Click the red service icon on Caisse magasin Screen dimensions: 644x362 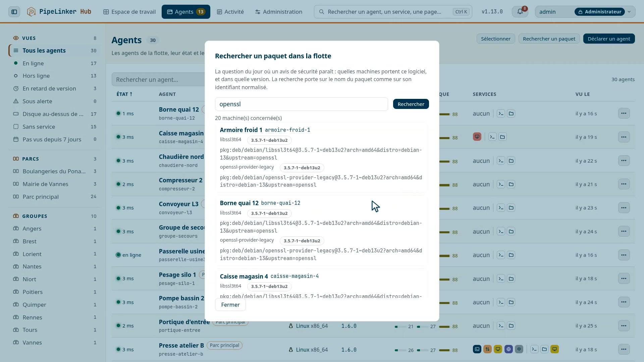point(477,137)
